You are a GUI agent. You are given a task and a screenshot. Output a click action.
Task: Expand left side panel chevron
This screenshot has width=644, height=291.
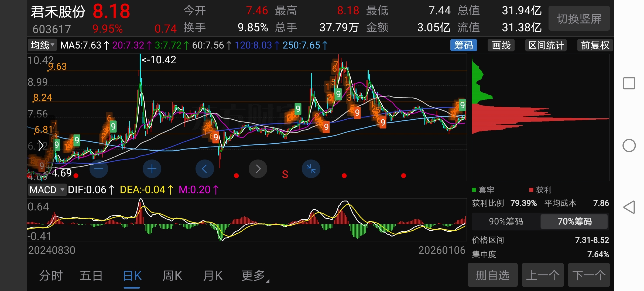(x=41, y=146)
